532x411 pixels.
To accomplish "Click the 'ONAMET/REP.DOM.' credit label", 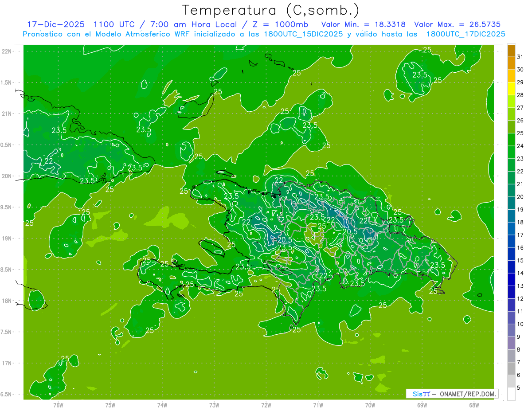I will pos(467,394).
